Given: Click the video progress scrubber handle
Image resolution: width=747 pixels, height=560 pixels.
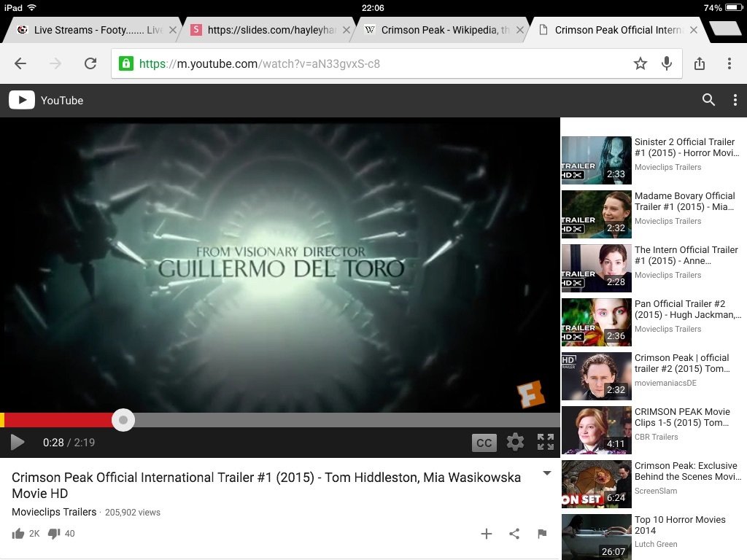Looking at the screenshot, I should [123, 420].
